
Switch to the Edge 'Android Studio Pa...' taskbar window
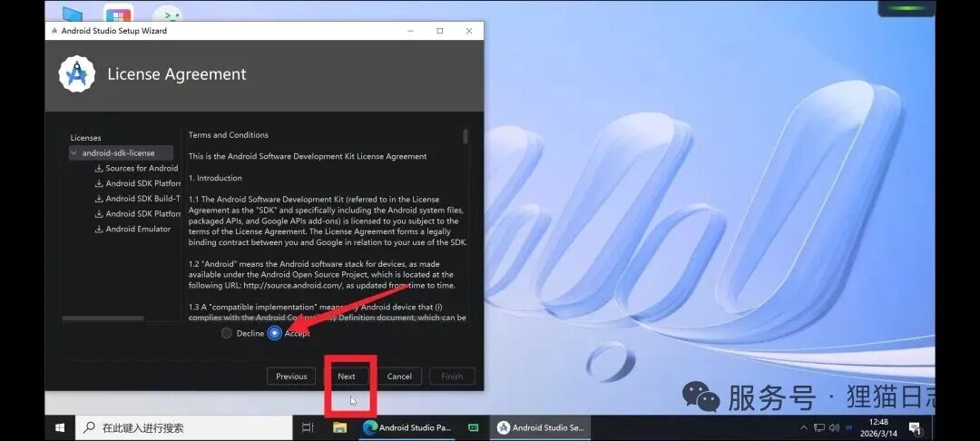[407, 428]
